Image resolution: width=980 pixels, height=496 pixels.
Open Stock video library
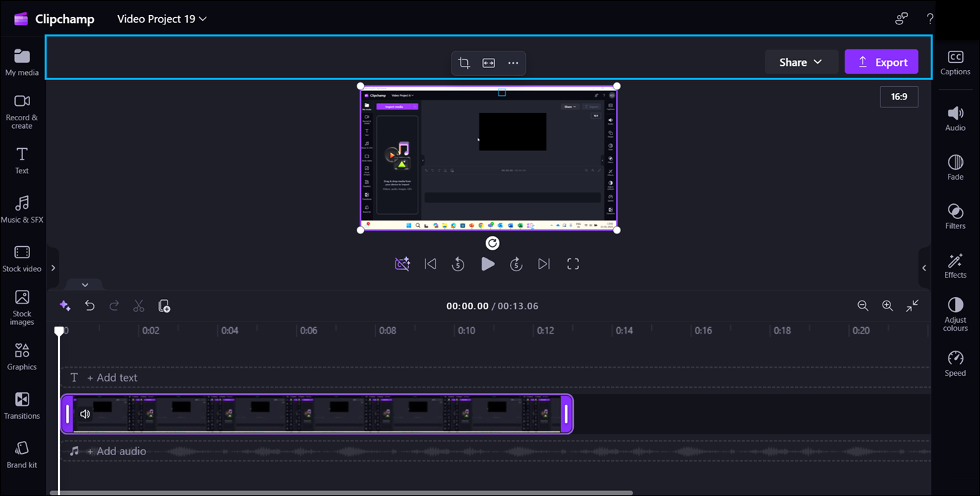pos(21,258)
